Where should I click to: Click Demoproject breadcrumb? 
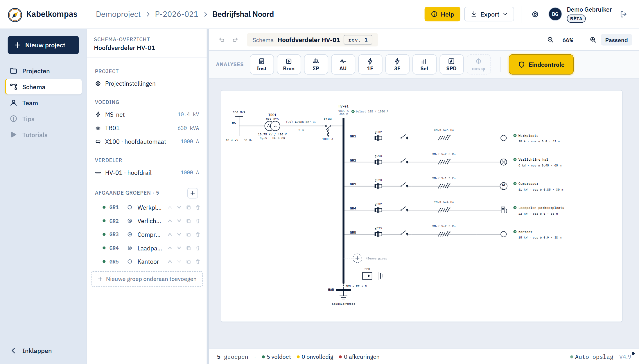pyautogui.click(x=118, y=14)
